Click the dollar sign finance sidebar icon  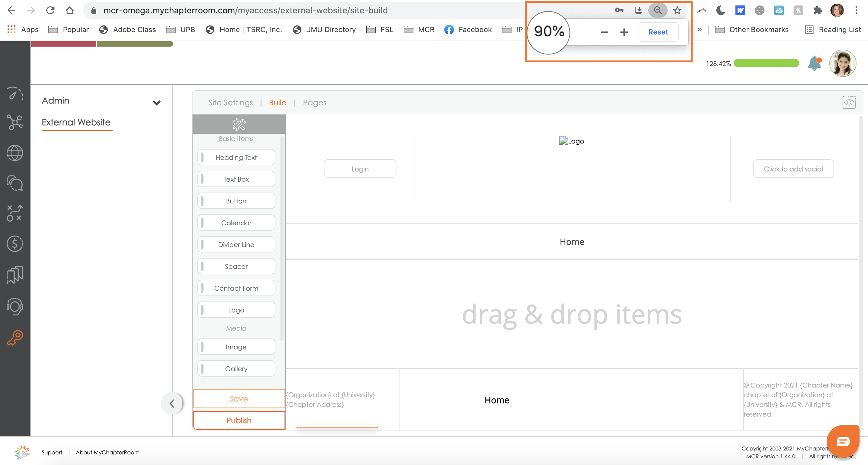15,244
